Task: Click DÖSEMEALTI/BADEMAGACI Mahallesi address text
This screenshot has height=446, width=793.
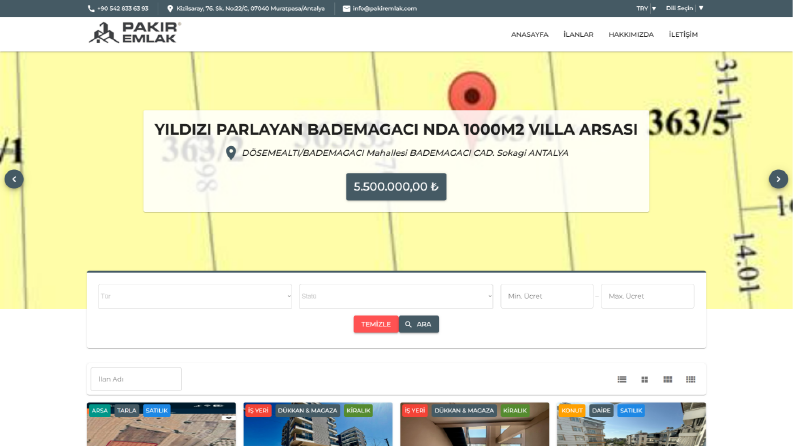Action: pyautogui.click(x=405, y=153)
